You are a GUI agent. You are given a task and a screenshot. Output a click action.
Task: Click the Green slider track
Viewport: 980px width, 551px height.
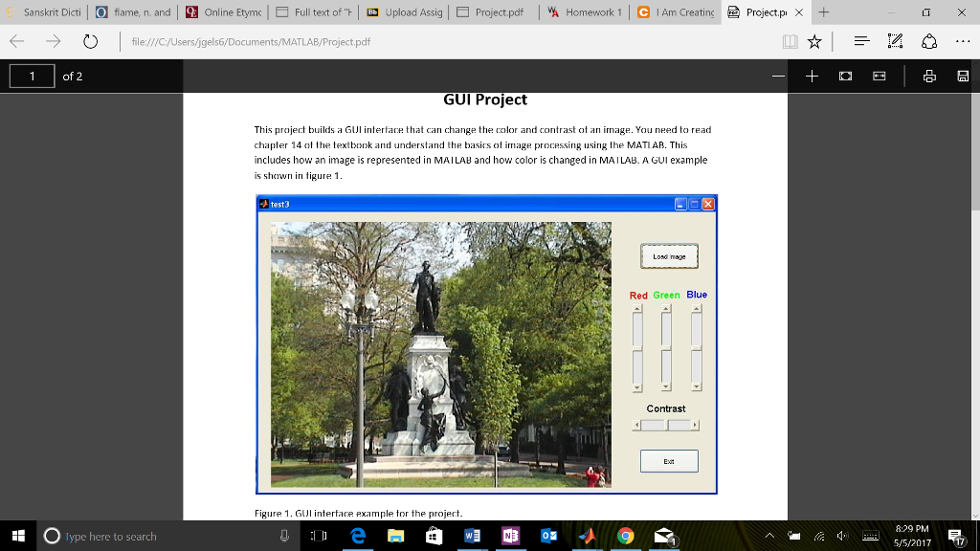pos(666,348)
